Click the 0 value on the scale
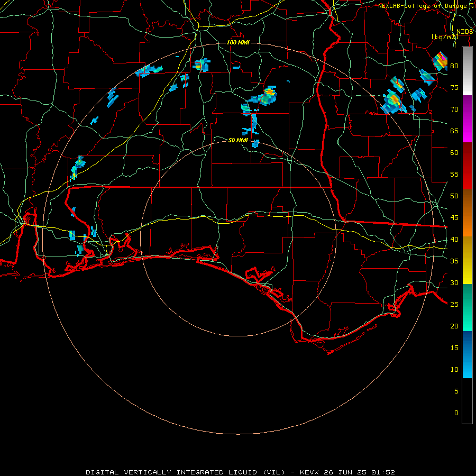Image resolution: width=476 pixels, height=476 pixels. click(x=456, y=413)
